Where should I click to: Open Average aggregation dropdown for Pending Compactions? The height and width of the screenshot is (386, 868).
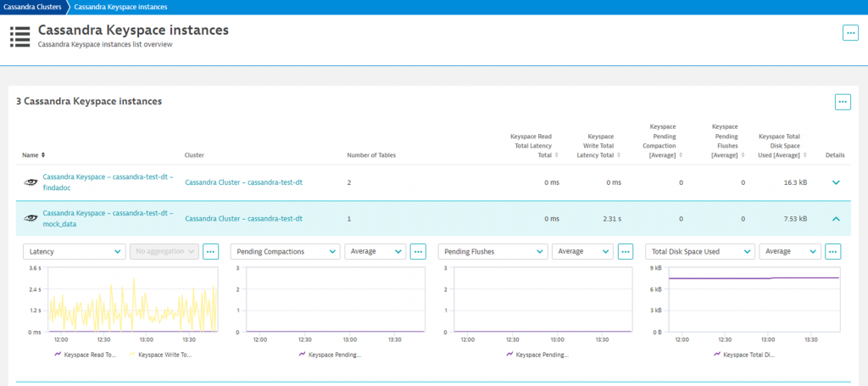coord(374,251)
